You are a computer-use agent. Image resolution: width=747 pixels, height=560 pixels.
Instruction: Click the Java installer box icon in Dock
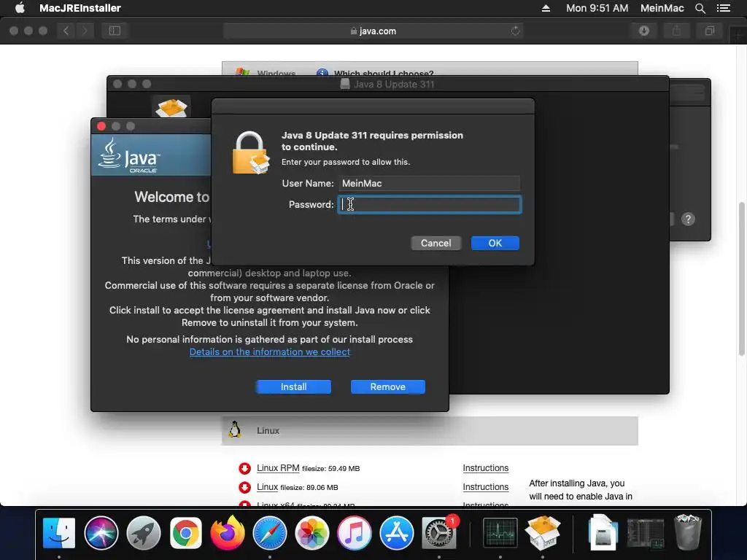pyautogui.click(x=543, y=533)
